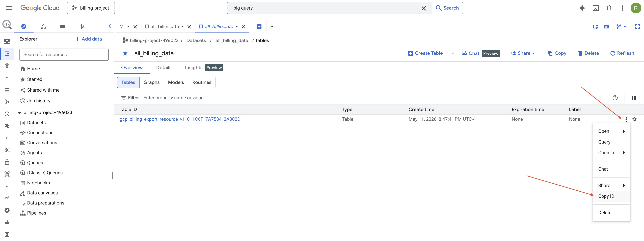This screenshot has width=644, height=241.
Task: Copy the dataset
Action: [557, 53]
